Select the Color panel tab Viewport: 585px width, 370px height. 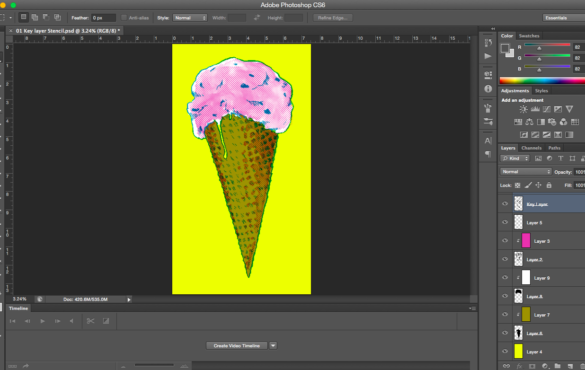click(x=507, y=36)
